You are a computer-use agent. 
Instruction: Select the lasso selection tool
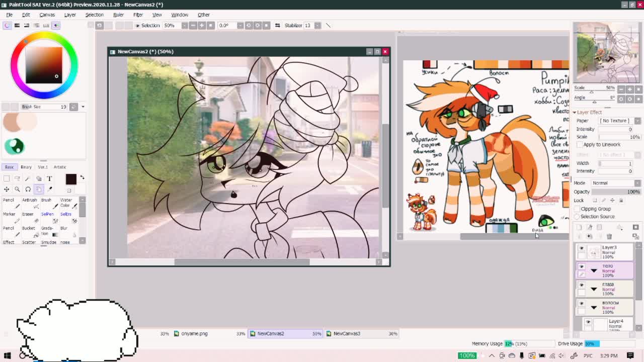(x=17, y=178)
